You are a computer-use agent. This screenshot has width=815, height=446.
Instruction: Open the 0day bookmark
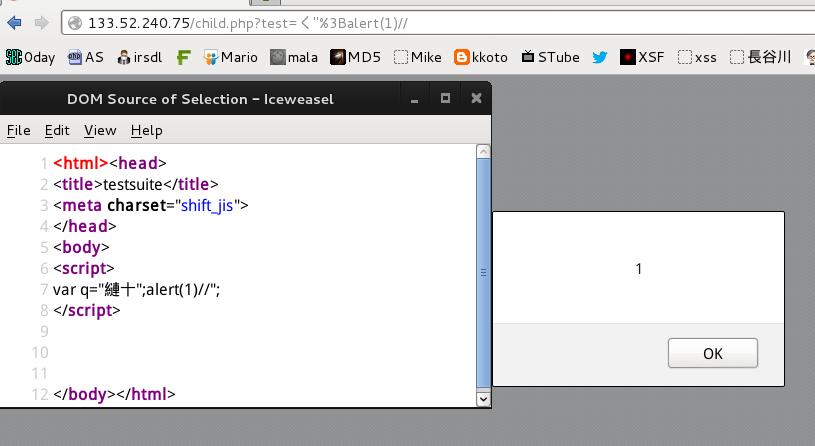click(x=30, y=57)
